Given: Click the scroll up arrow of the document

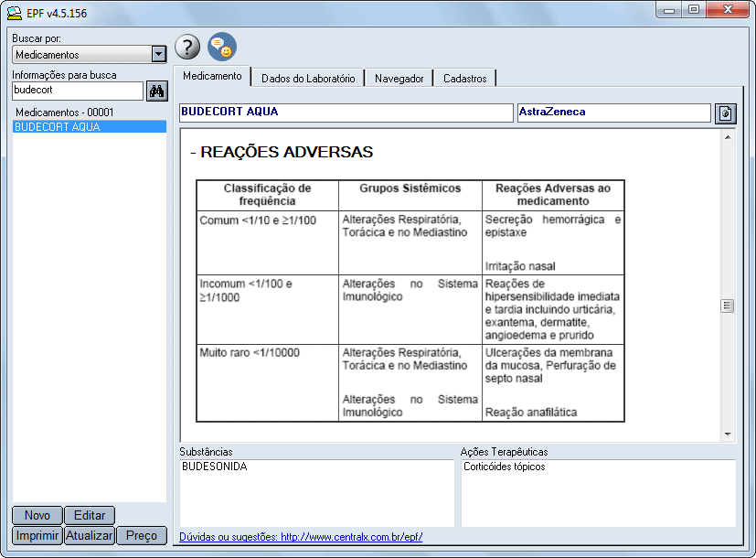Looking at the screenshot, I should pos(728,137).
